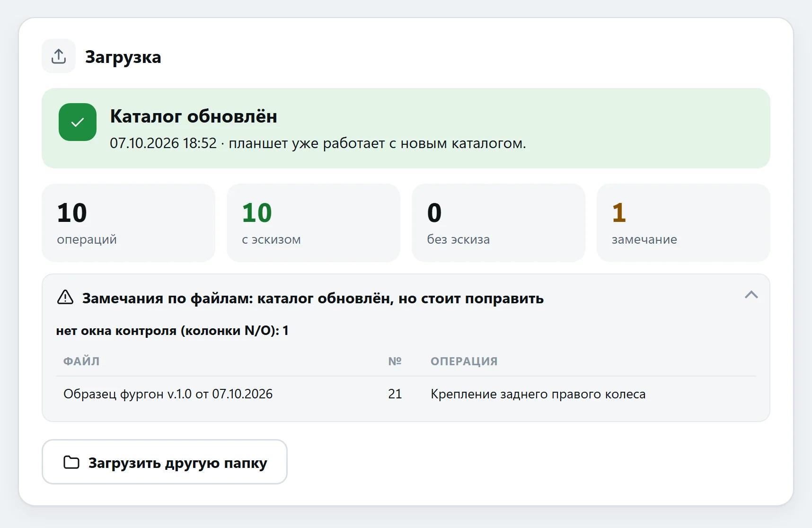Click the upload icon beside Загрузка
This screenshot has height=528, width=812.
point(59,56)
